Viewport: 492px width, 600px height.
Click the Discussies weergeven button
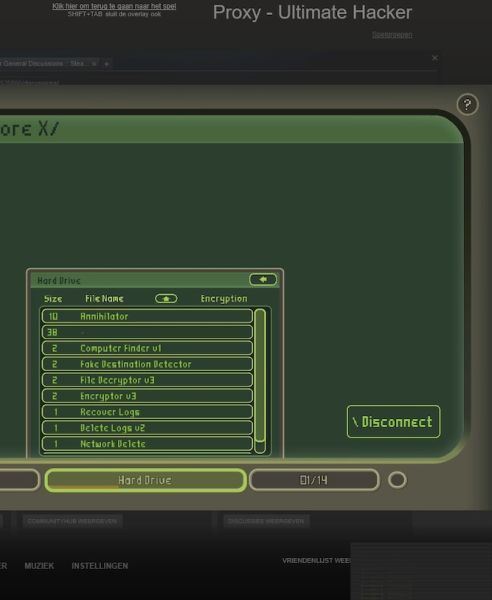[266, 521]
